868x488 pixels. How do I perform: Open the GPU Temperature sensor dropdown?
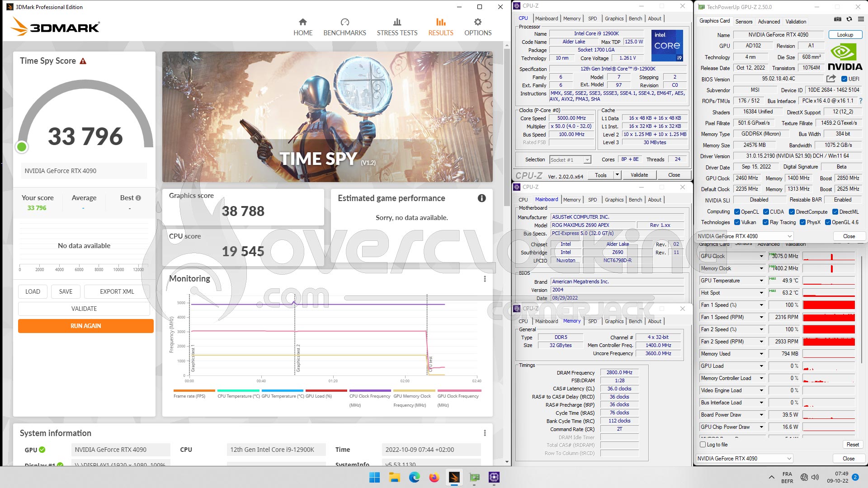(x=761, y=281)
